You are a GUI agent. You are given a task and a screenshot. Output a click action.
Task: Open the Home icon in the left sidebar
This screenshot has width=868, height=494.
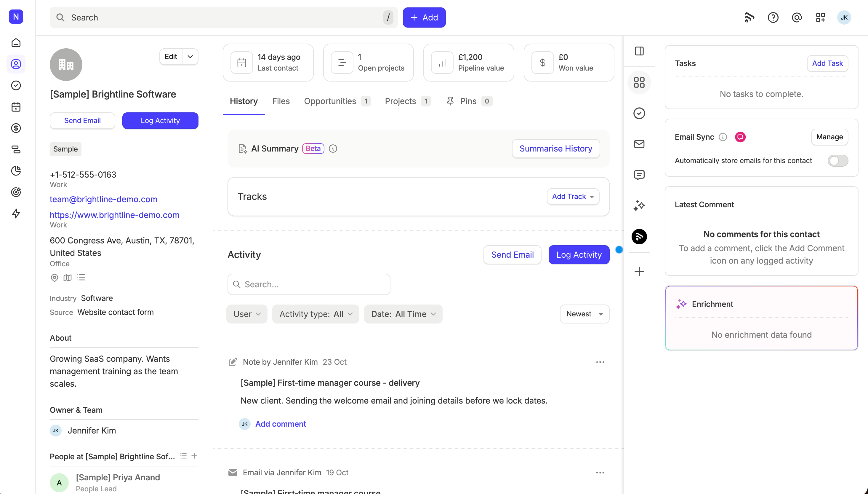(16, 43)
